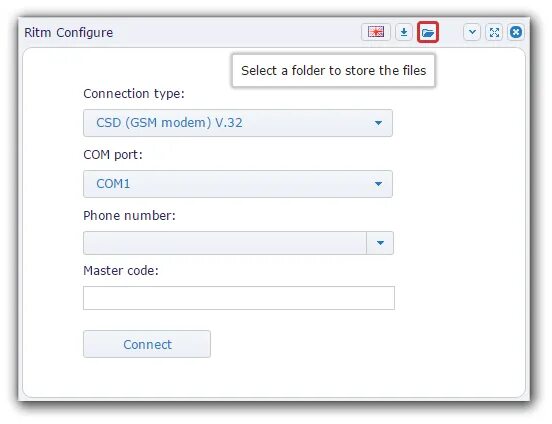552x424 pixels.
Task: Click the download arrow icon
Action: [404, 32]
